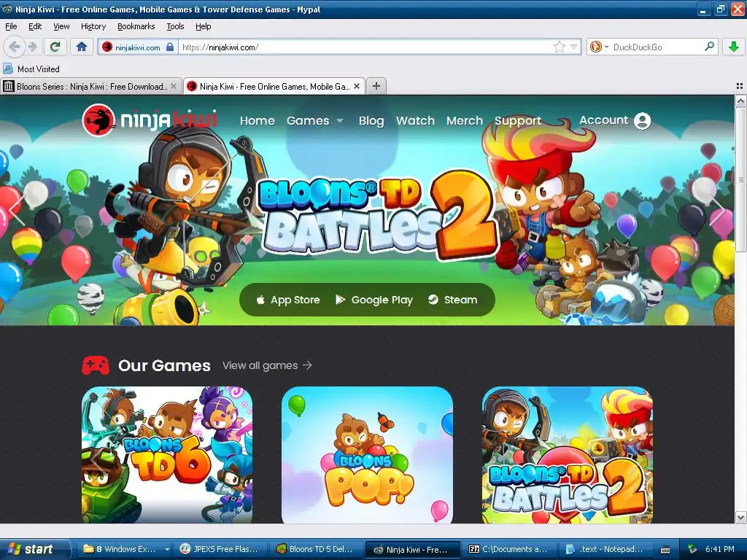Switch to JPEXS Free Flash taskbar item

(220, 549)
